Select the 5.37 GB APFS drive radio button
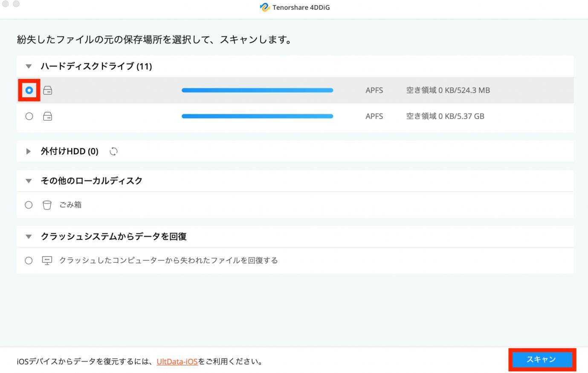The image size is (588, 373). click(x=29, y=116)
